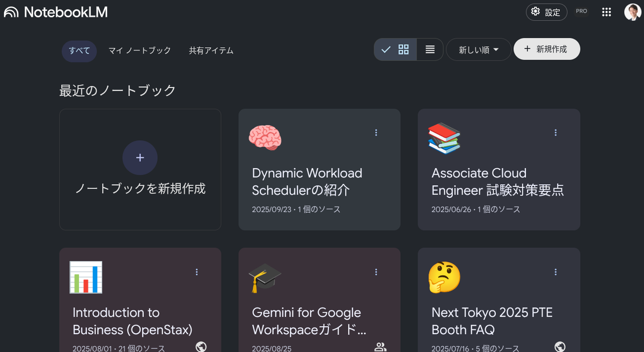Switch to list view
This screenshot has height=352, width=644.
pyautogui.click(x=430, y=49)
